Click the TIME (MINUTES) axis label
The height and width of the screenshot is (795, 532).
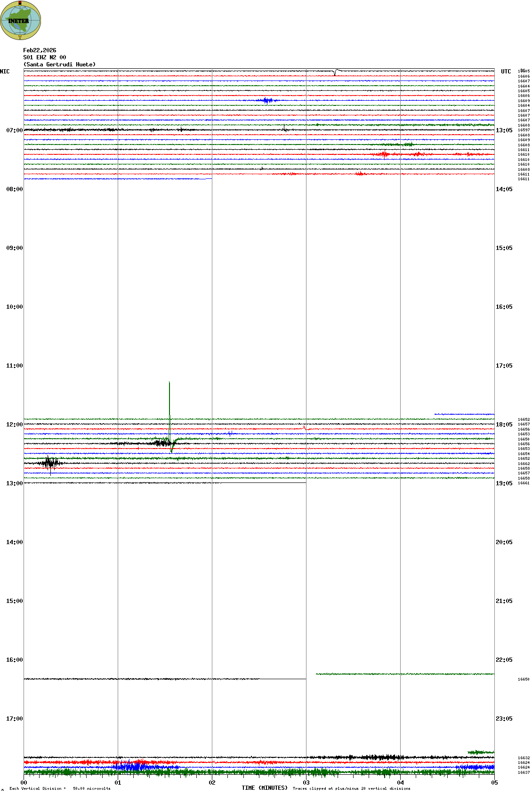tap(265, 788)
